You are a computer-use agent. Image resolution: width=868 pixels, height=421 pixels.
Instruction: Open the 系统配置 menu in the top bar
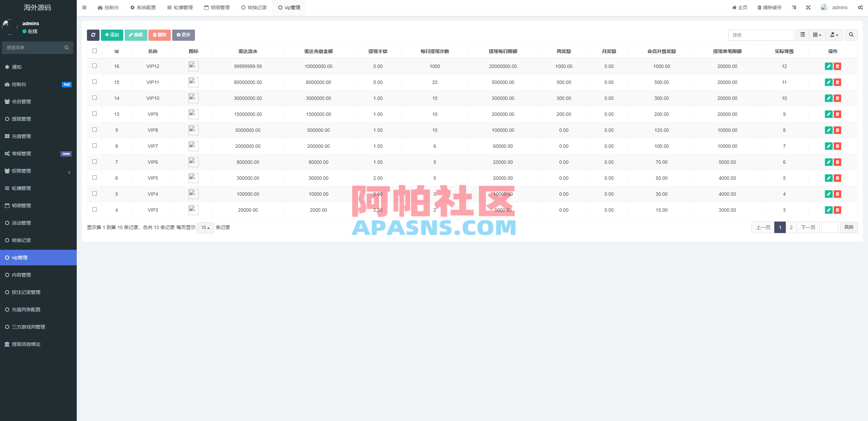pos(143,7)
